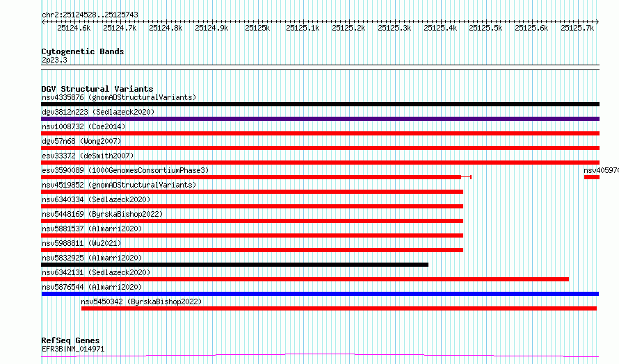Click the 25124.7k ruler tick label
This screenshot has height=364, width=619.
click(x=120, y=28)
